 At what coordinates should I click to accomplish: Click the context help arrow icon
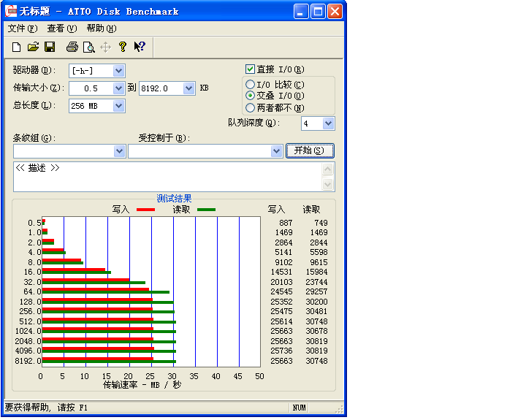tap(140, 47)
